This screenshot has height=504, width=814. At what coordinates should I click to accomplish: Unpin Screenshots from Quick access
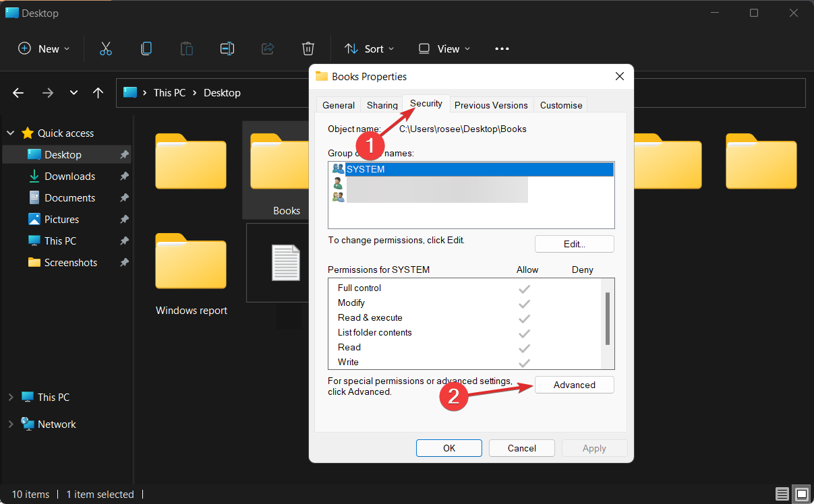coord(123,262)
